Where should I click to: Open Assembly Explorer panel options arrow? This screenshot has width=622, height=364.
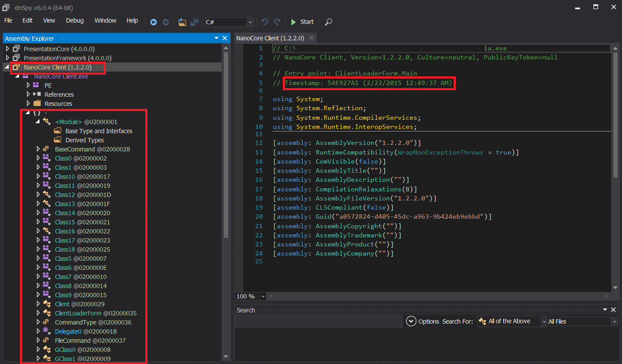216,38
